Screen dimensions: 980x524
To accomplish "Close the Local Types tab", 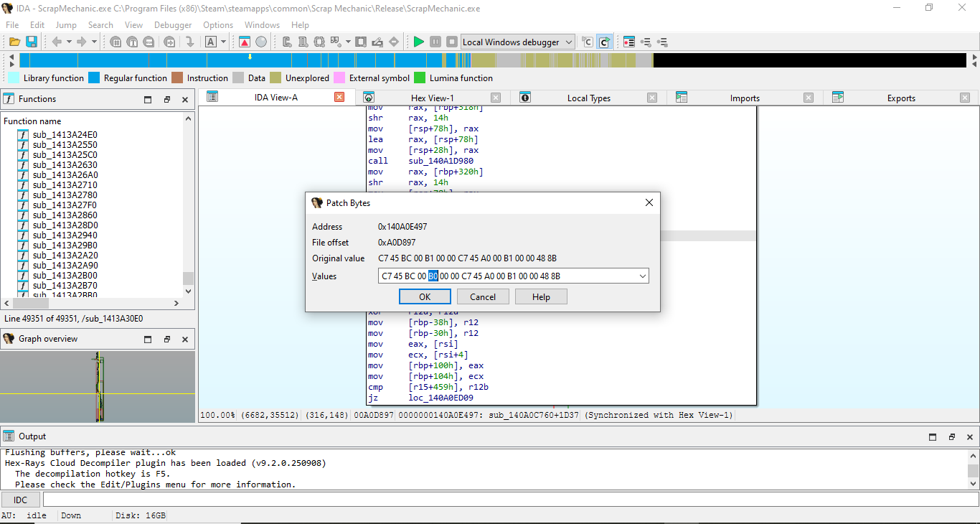I will (652, 98).
